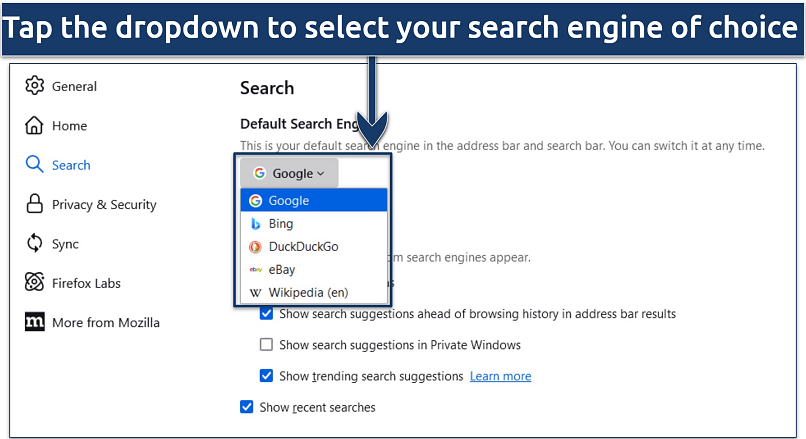Image resolution: width=806 pixels, height=439 pixels.
Task: Choose Wikipedia (en) from the dropdown
Action: (x=308, y=292)
